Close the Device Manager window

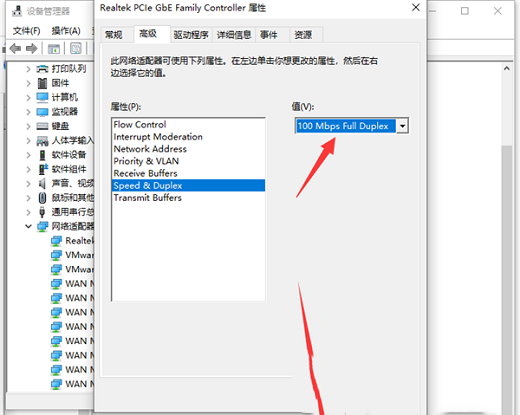(498, 11)
